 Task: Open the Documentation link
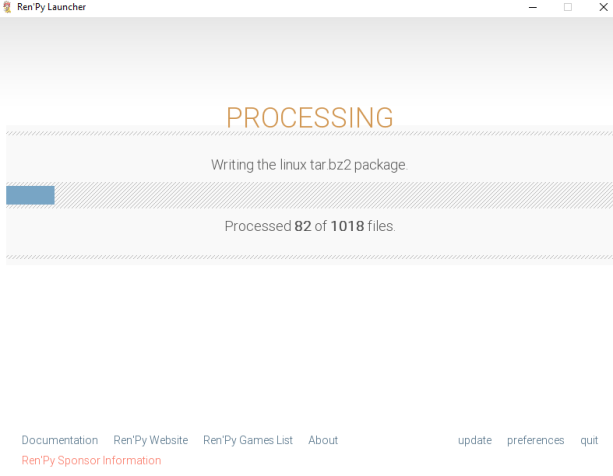[60, 440]
